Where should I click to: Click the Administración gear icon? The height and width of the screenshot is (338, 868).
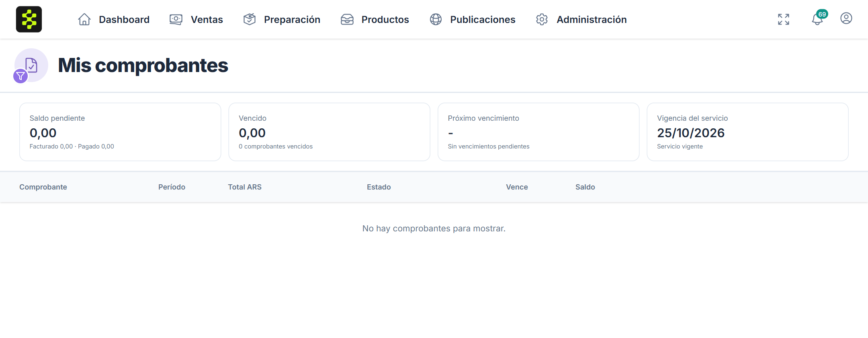point(542,19)
